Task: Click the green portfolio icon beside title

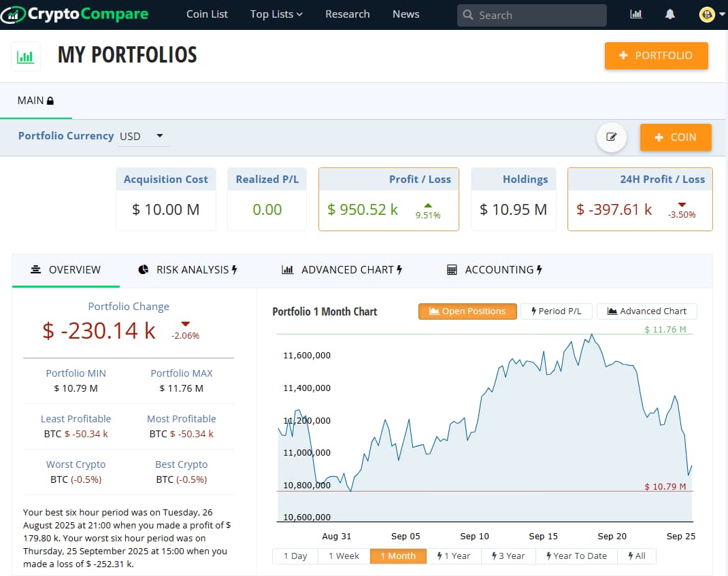Action: tap(26, 56)
